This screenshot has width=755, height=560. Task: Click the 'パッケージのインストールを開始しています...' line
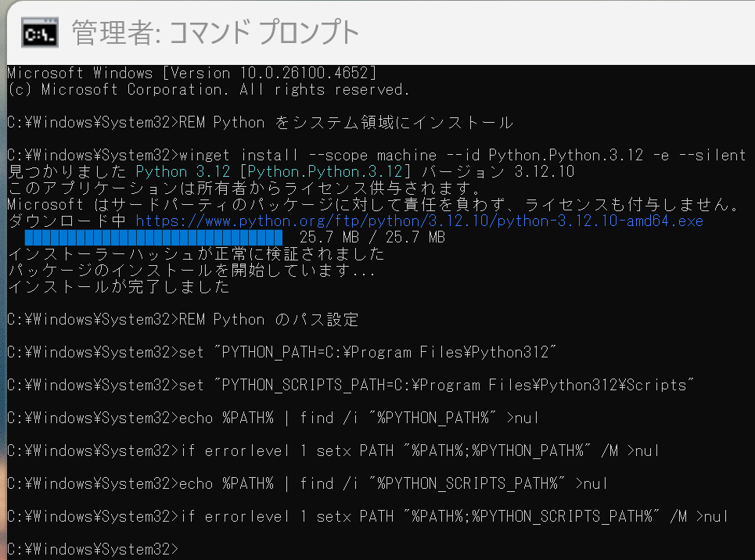[191, 270]
